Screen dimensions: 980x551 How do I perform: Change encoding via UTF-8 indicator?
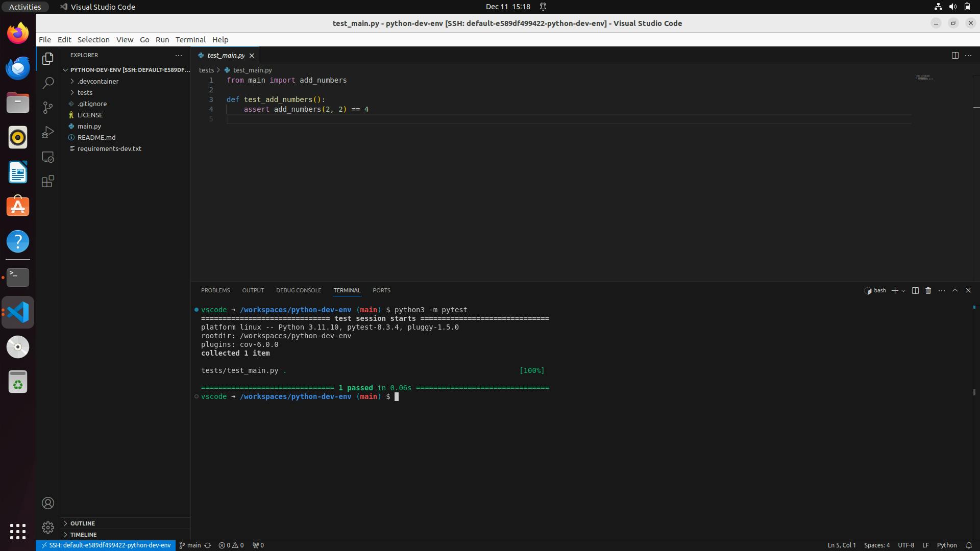click(x=906, y=545)
